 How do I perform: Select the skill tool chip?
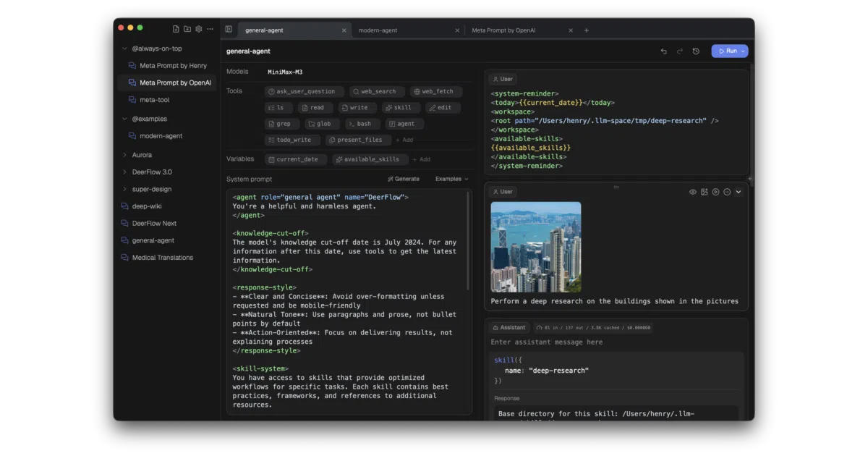pyautogui.click(x=400, y=108)
